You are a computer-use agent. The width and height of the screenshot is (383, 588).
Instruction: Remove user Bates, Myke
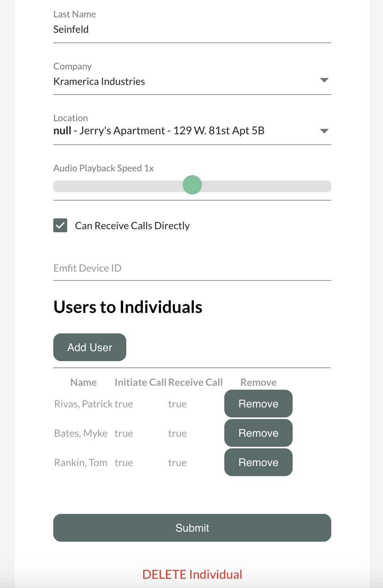(x=258, y=433)
